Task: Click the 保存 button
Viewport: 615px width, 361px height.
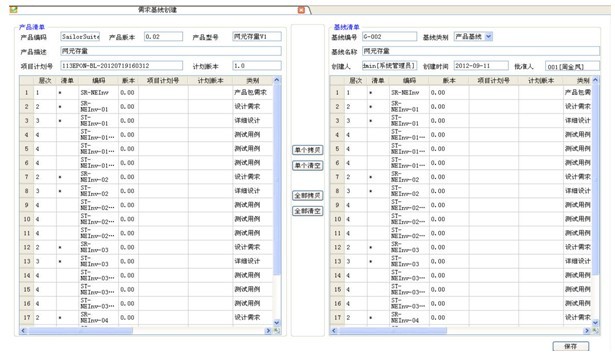Action: coord(571,346)
